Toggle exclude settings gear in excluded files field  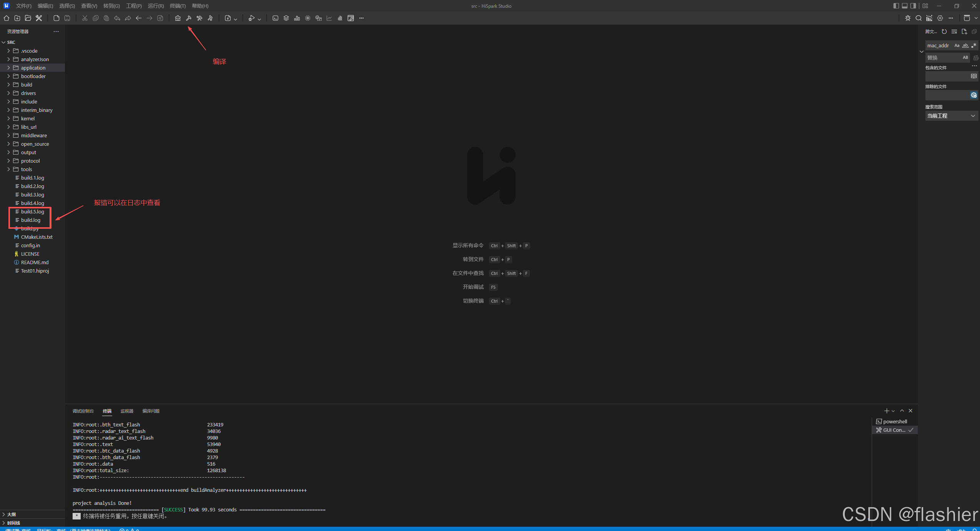click(974, 95)
